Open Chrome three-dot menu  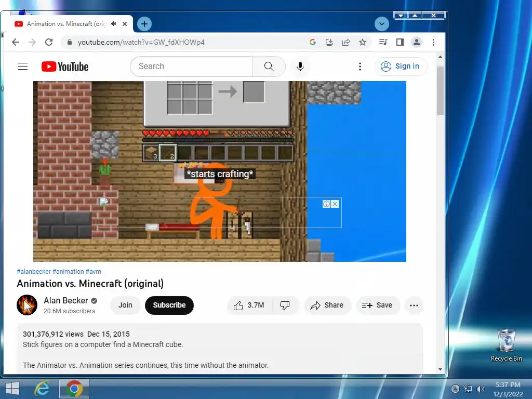pos(433,42)
